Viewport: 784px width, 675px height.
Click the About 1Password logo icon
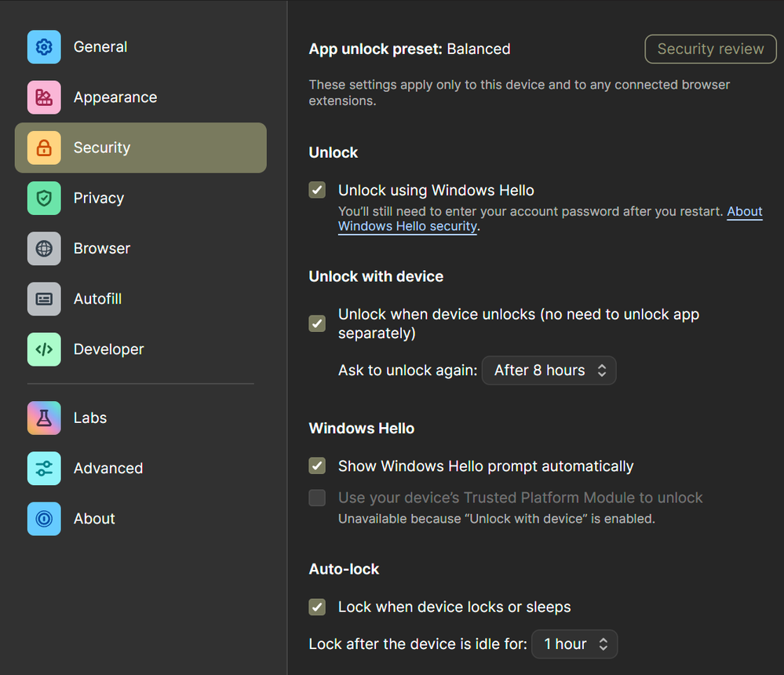pos(44,519)
